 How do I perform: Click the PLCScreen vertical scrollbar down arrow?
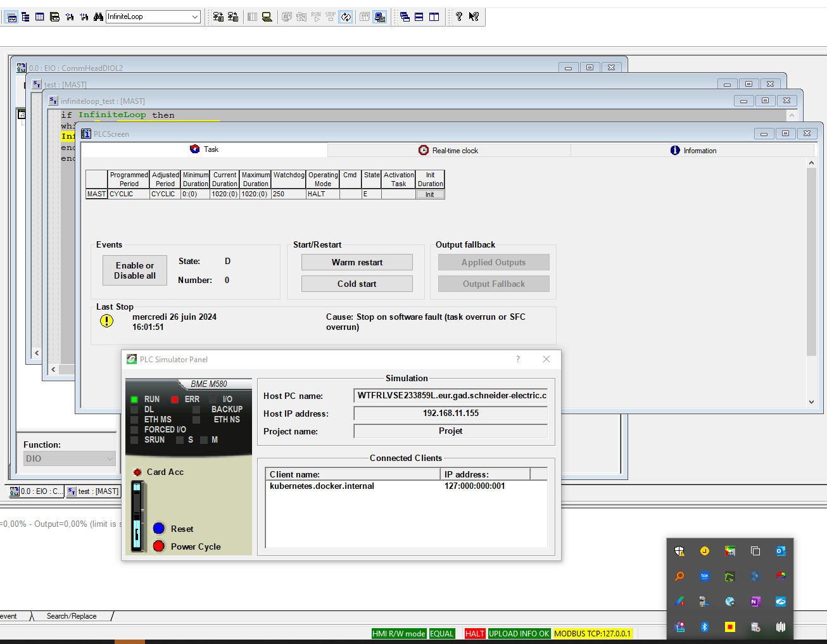point(811,402)
